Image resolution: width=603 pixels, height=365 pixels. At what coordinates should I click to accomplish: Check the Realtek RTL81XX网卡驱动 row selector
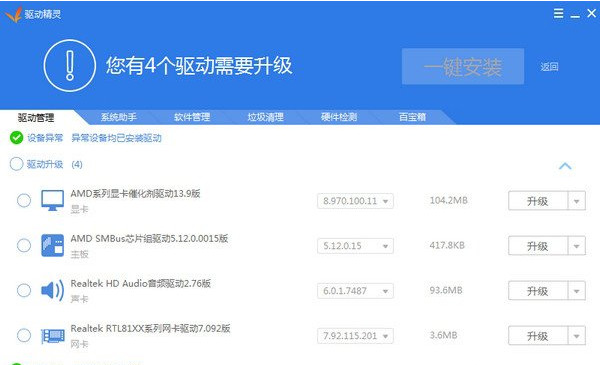click(x=24, y=335)
